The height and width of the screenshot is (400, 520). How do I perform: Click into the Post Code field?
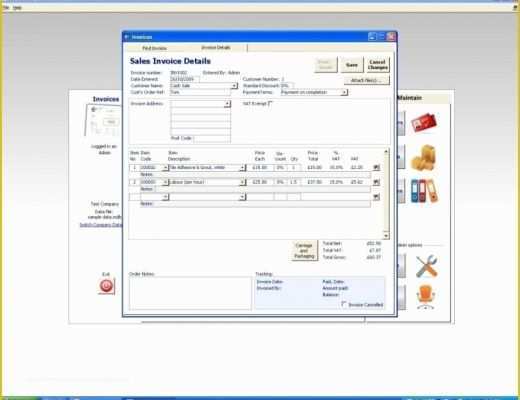212,139
